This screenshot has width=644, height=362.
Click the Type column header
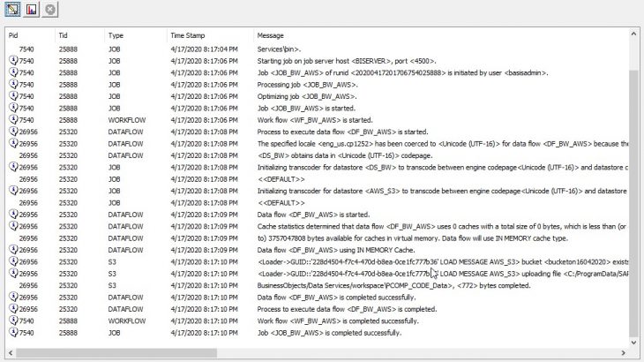[x=132, y=34]
